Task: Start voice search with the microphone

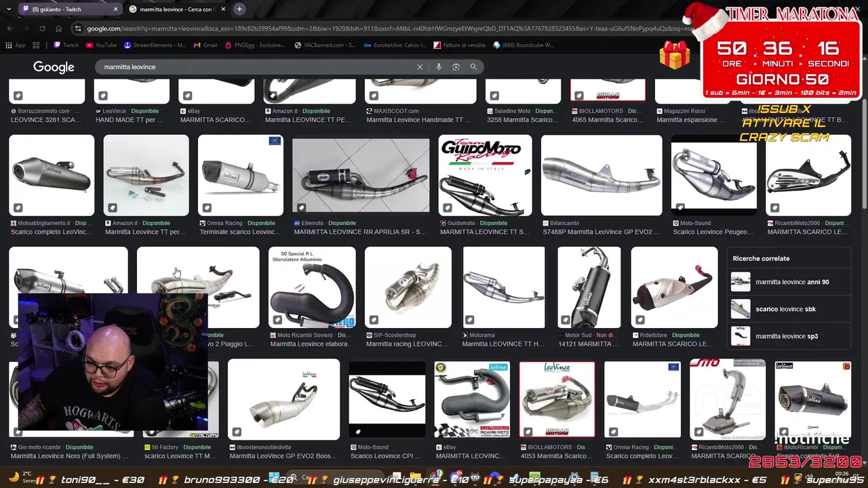Action: point(439,67)
